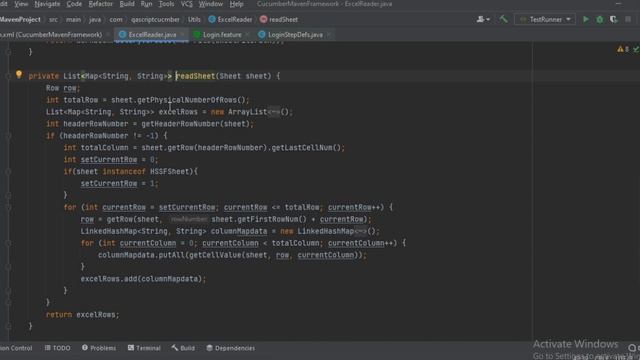Start debugging with the bug icon
This screenshot has height=360, width=640.
(600, 19)
